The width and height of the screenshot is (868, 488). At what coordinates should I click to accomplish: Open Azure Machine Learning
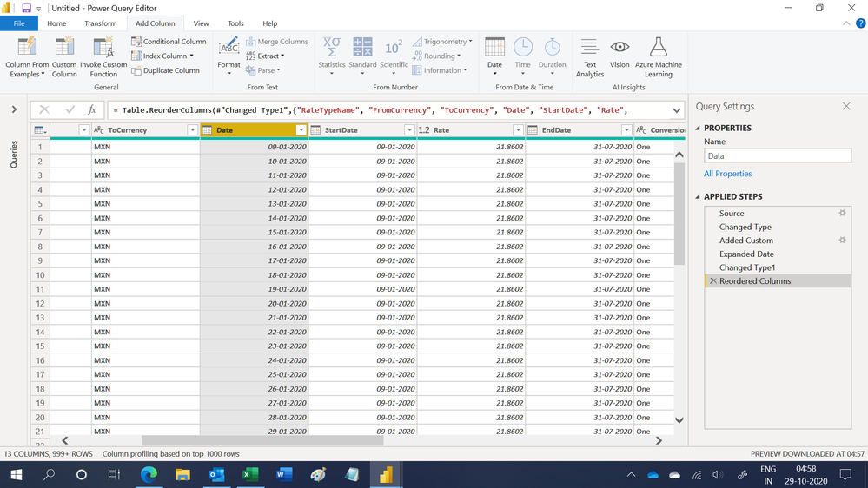pyautogui.click(x=659, y=57)
